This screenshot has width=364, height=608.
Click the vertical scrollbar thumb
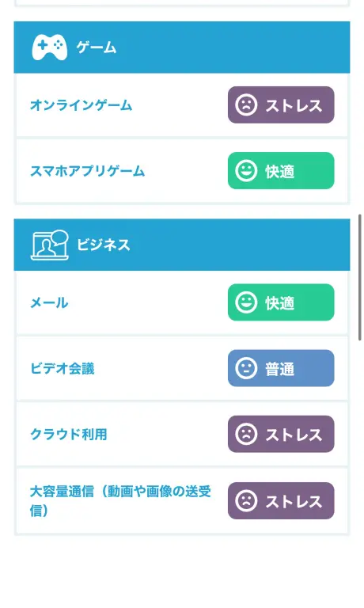point(360,277)
